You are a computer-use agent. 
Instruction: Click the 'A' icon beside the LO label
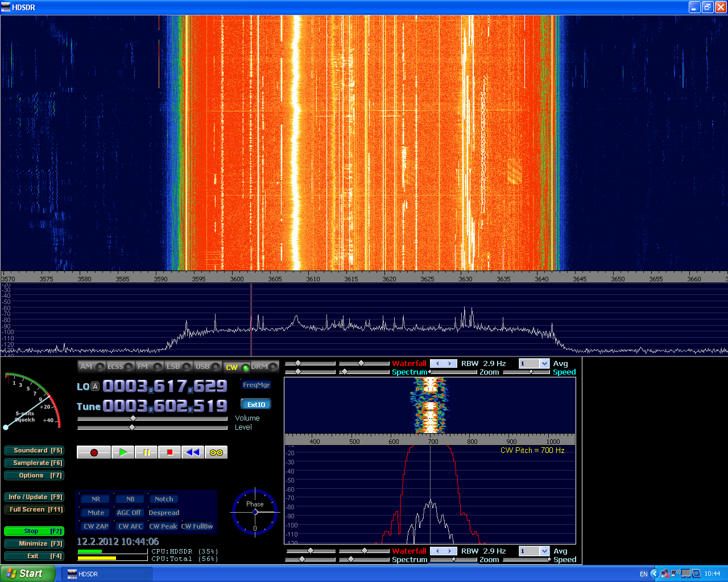pos(95,386)
